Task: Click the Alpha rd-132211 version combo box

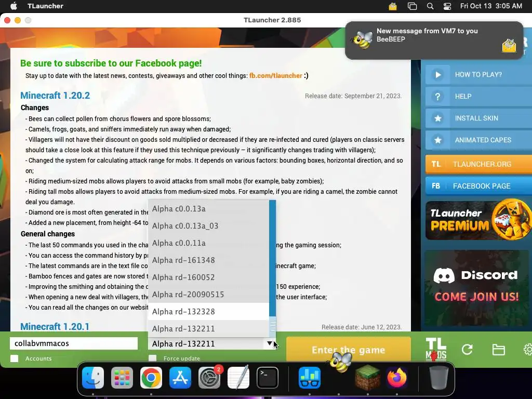Action: click(x=212, y=344)
